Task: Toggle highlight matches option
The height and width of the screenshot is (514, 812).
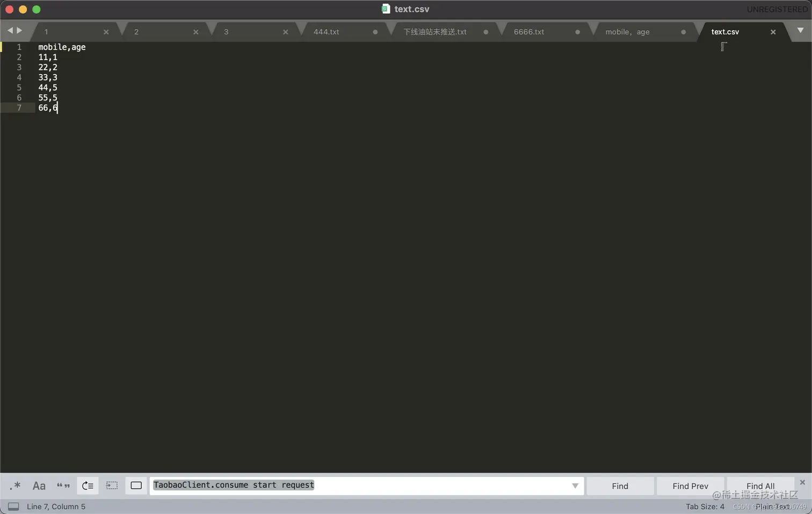Action: click(x=136, y=486)
